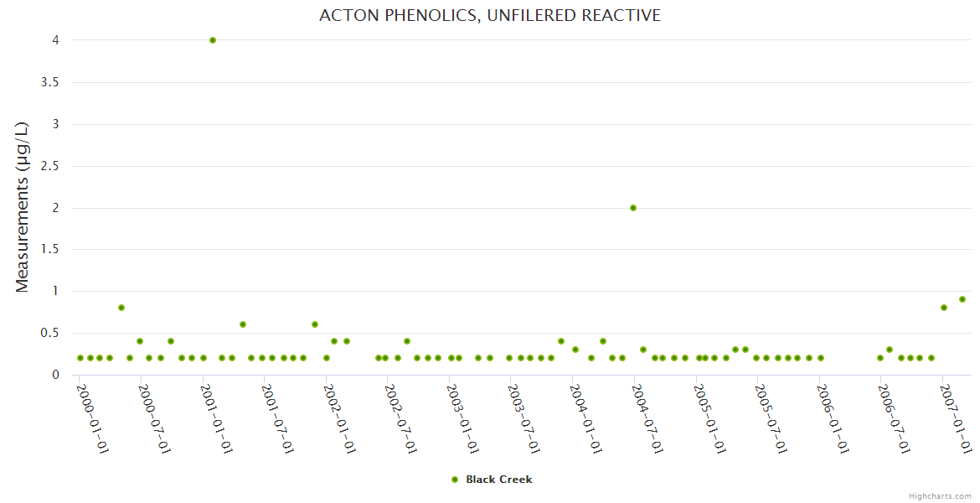Click the chart title ACTON PHENOLICS, UNFILERED REACTIVE

490,15
